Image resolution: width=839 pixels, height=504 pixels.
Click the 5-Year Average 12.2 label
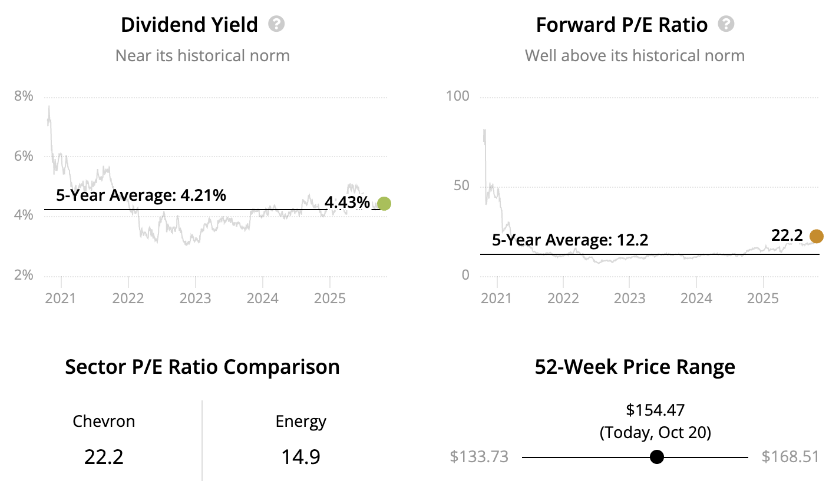(x=570, y=240)
